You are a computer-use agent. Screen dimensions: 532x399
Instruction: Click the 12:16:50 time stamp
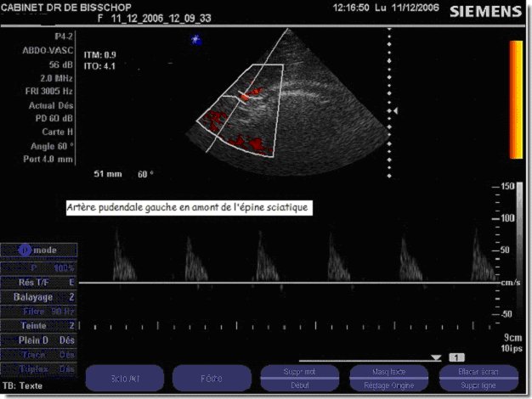(351, 8)
